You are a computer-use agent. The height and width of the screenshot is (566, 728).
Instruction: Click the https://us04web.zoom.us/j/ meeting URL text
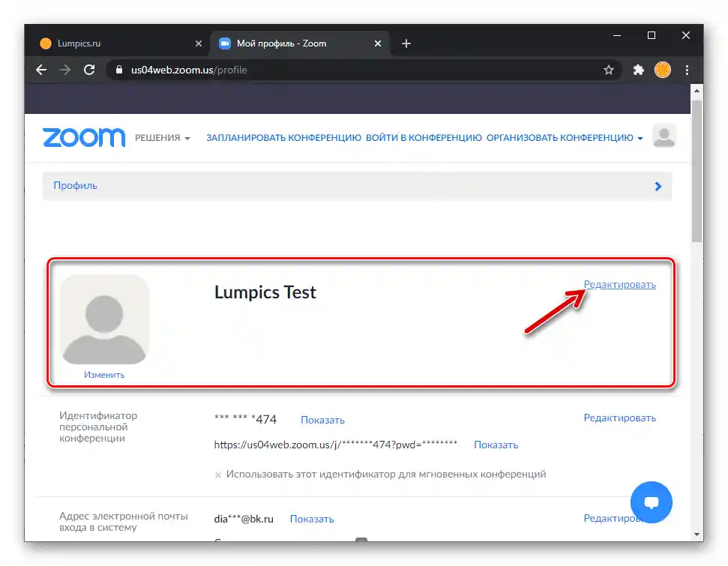[336, 445]
